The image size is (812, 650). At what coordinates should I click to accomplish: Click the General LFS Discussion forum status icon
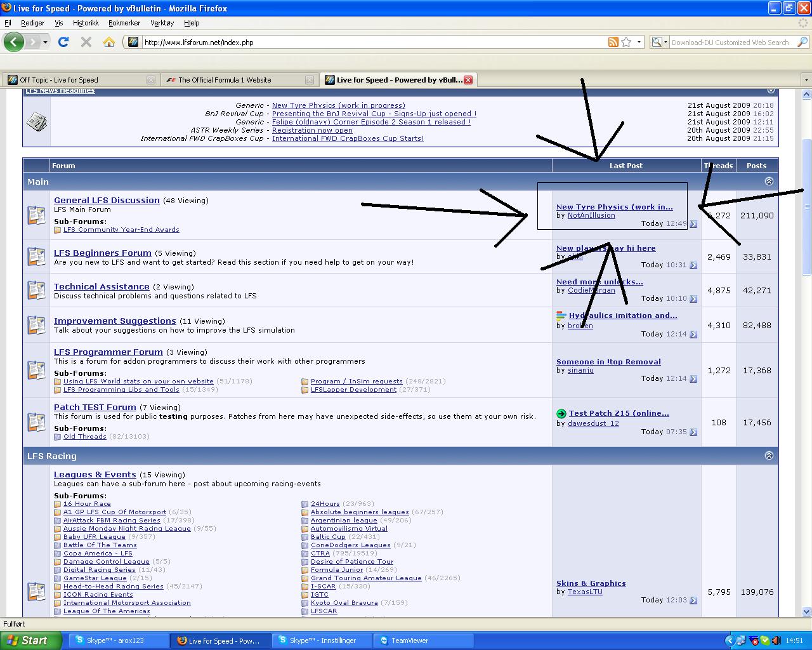click(x=37, y=215)
